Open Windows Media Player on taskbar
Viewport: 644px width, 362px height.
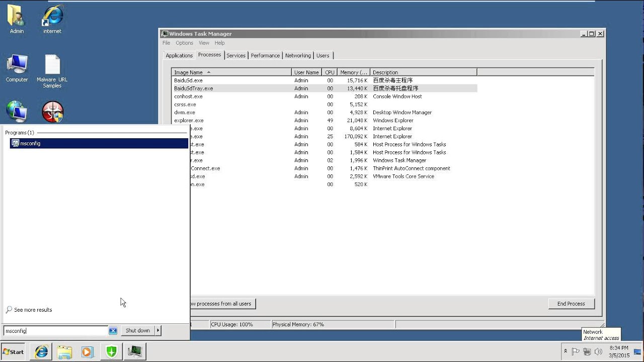88,352
